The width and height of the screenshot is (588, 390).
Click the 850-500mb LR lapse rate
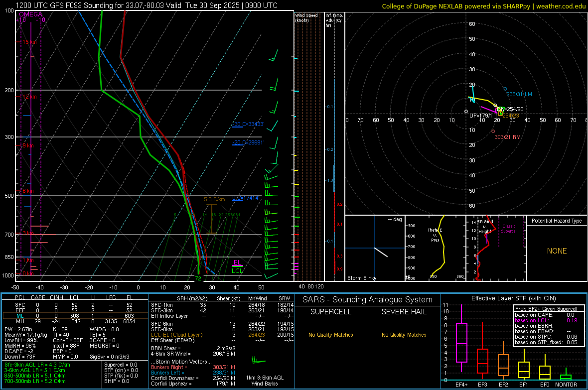point(35,376)
